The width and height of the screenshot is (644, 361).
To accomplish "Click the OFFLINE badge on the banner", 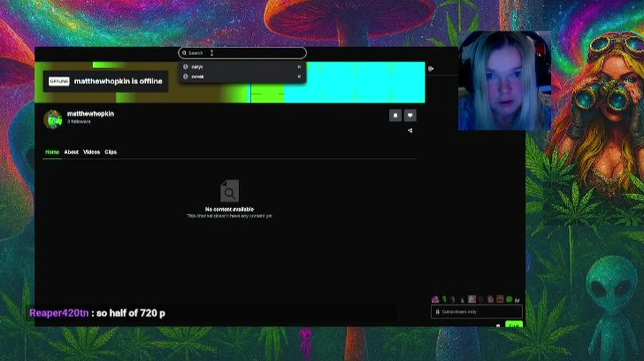I will (x=59, y=81).
